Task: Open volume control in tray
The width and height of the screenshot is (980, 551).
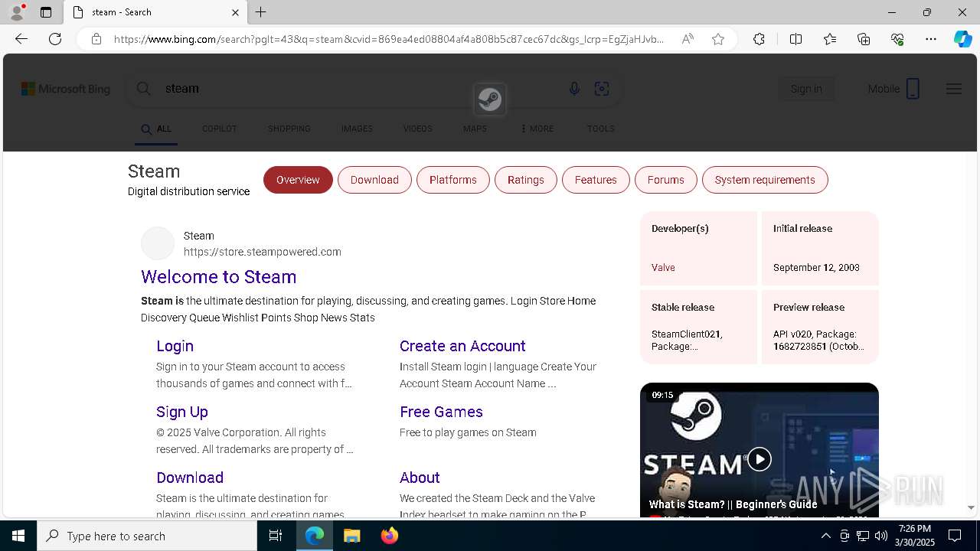Action: point(880,536)
